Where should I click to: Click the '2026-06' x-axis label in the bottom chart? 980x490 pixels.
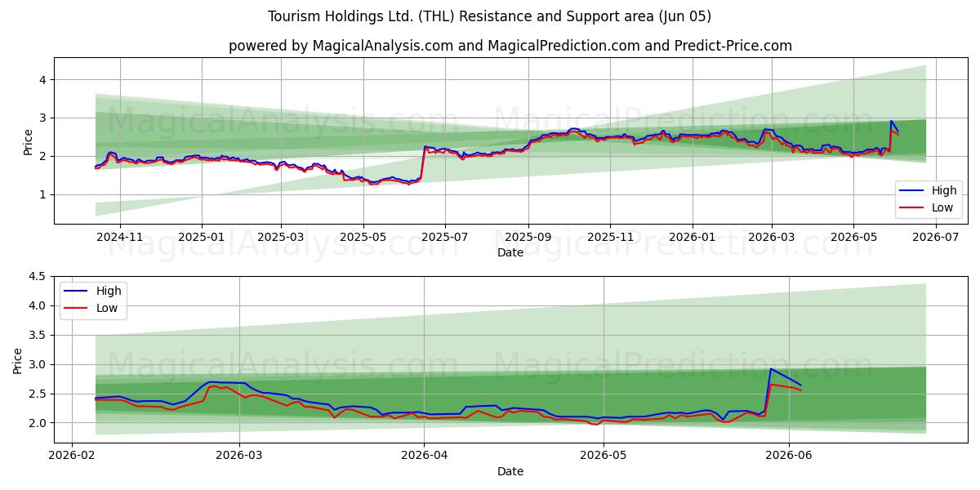pyautogui.click(x=789, y=455)
